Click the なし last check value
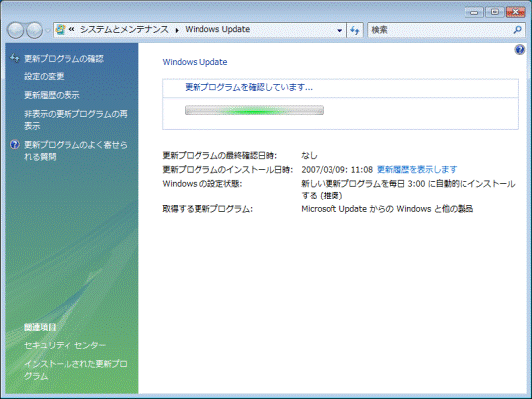Viewport: 532px width, 399px height. click(x=309, y=156)
